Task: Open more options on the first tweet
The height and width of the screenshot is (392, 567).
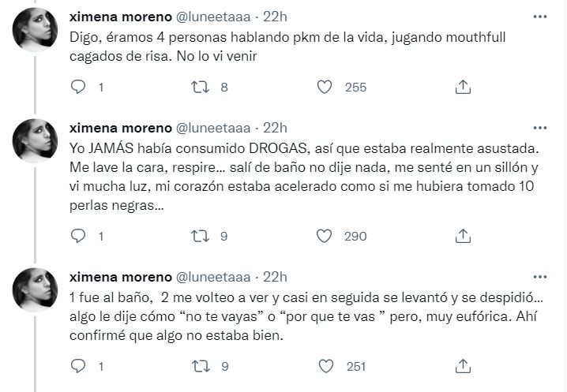Action: 539,17
